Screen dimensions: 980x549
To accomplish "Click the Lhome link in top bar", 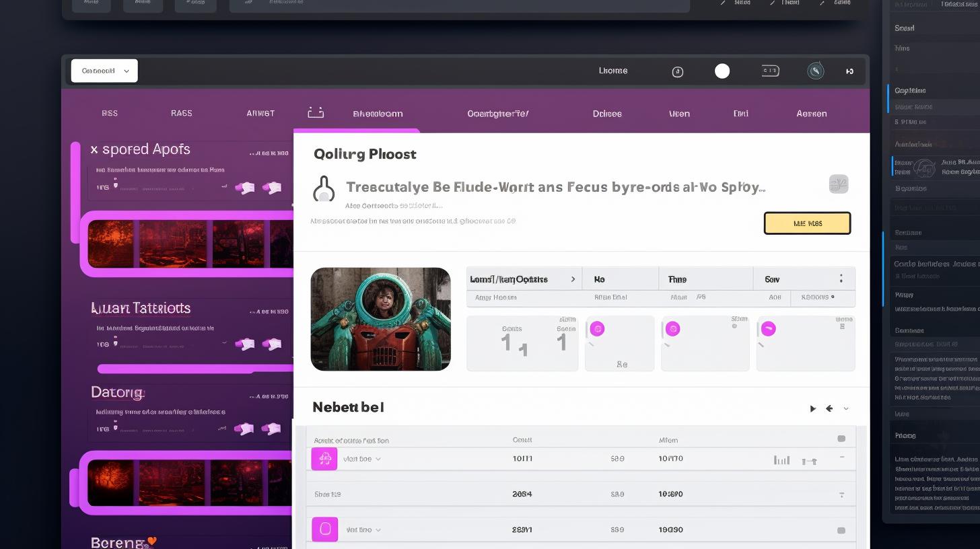I will click(x=612, y=71).
